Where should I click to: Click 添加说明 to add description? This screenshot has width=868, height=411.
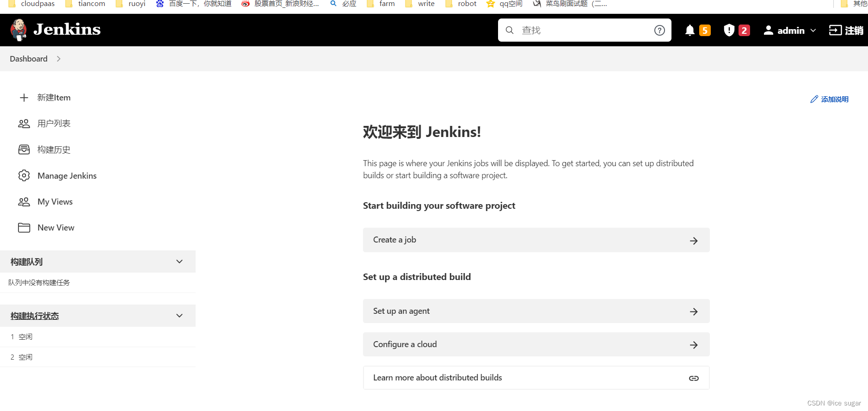pos(835,100)
